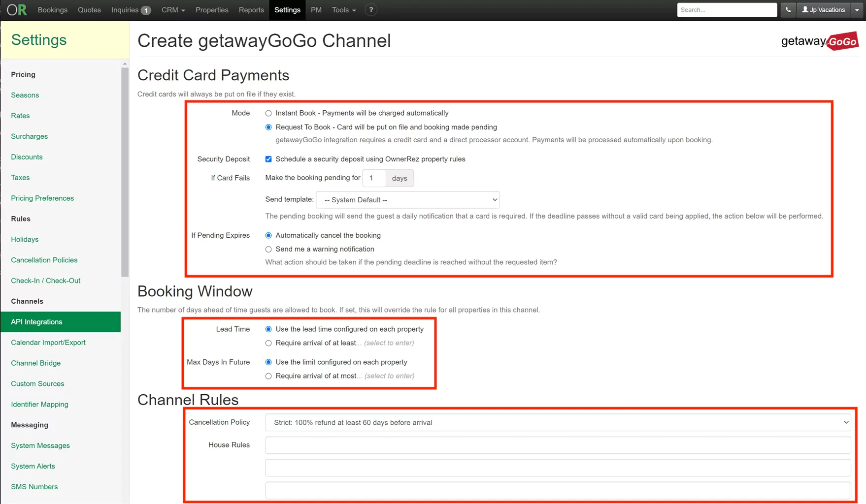The image size is (866, 504).
Task: Click the top Search input field
Action: (x=727, y=10)
